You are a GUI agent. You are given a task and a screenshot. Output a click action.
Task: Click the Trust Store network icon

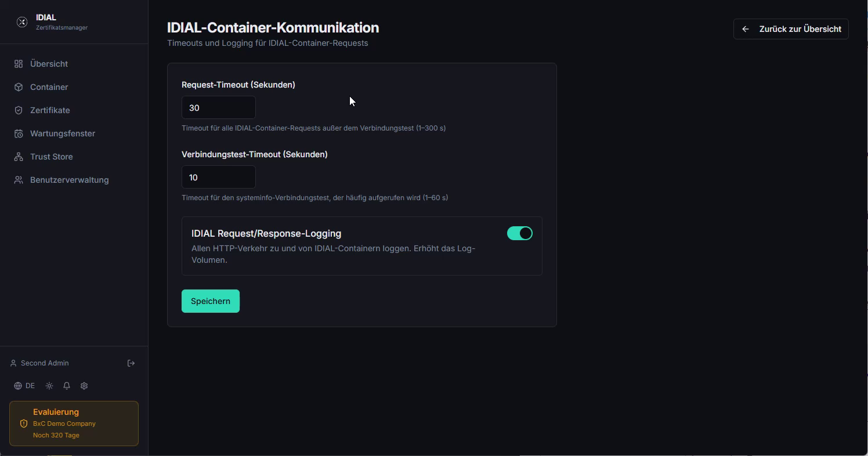click(x=19, y=157)
